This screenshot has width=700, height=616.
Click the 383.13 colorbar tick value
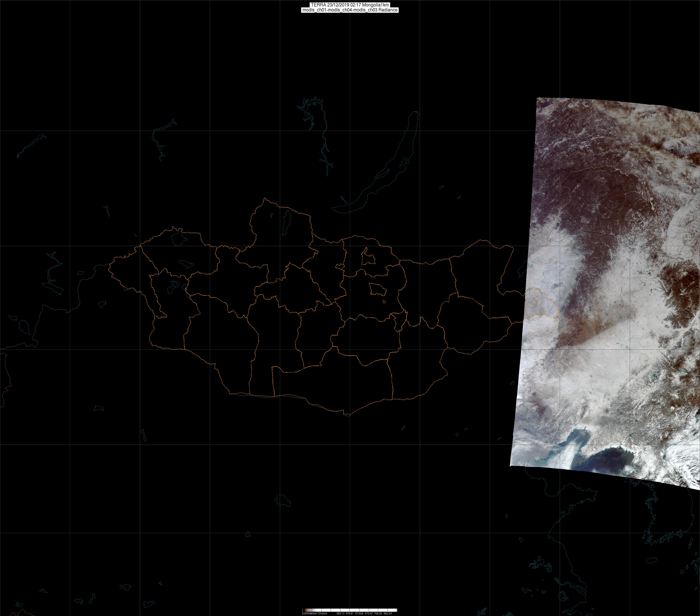340,613
